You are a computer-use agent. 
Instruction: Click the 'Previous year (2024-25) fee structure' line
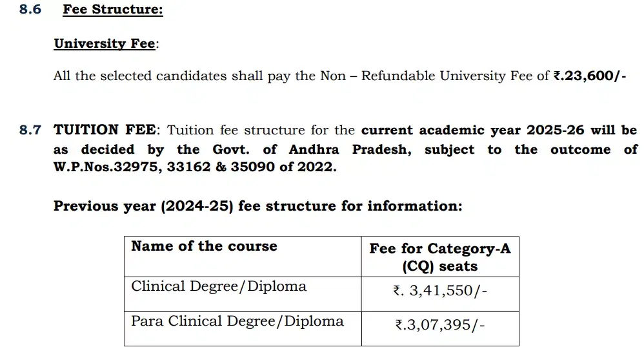[x=257, y=207]
